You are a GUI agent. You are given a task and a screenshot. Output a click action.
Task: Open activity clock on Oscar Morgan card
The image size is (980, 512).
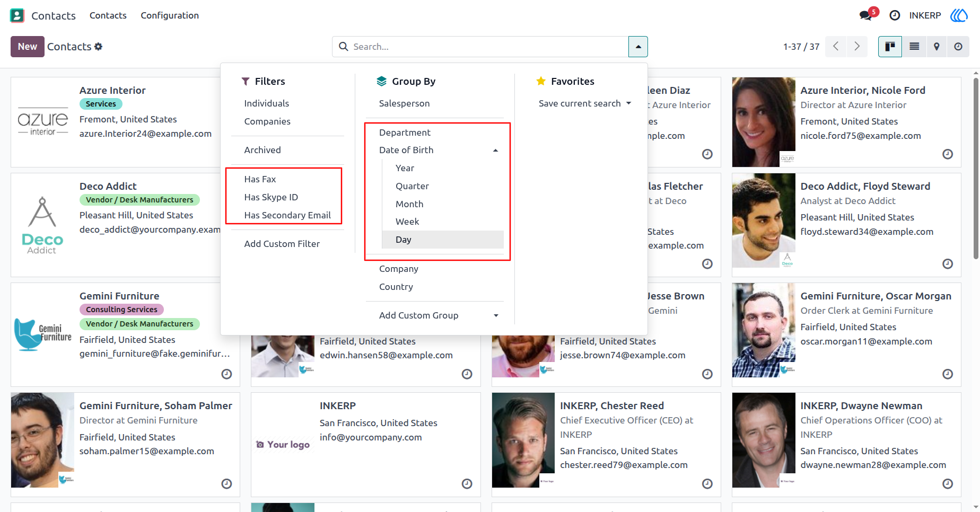(x=948, y=374)
